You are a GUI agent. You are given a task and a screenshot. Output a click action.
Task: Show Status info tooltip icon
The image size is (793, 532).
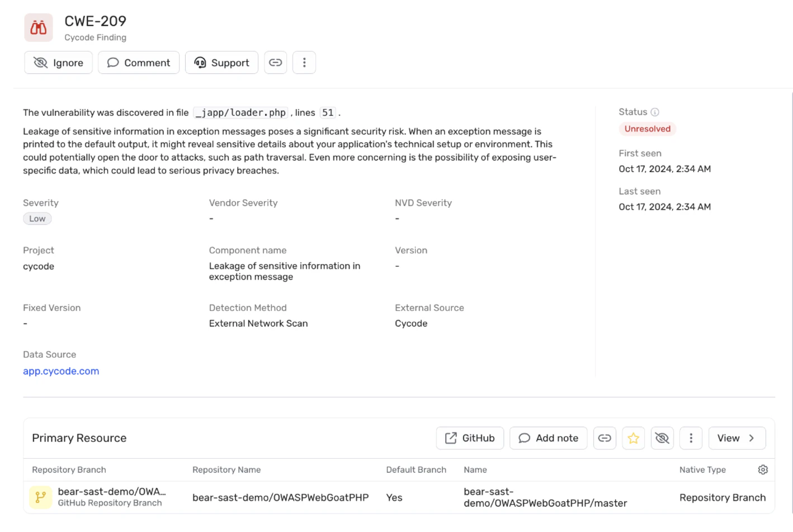pyautogui.click(x=655, y=112)
